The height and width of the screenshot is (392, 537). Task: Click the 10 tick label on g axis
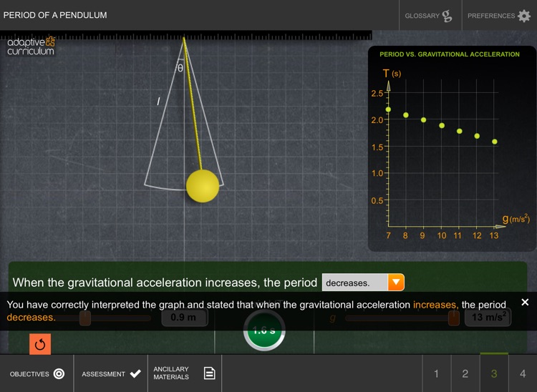coord(442,235)
